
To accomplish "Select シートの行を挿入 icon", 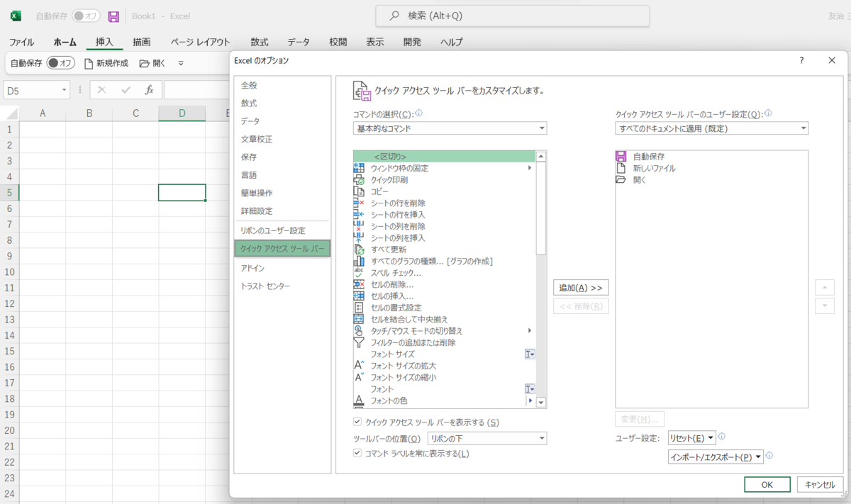I will [x=359, y=215].
